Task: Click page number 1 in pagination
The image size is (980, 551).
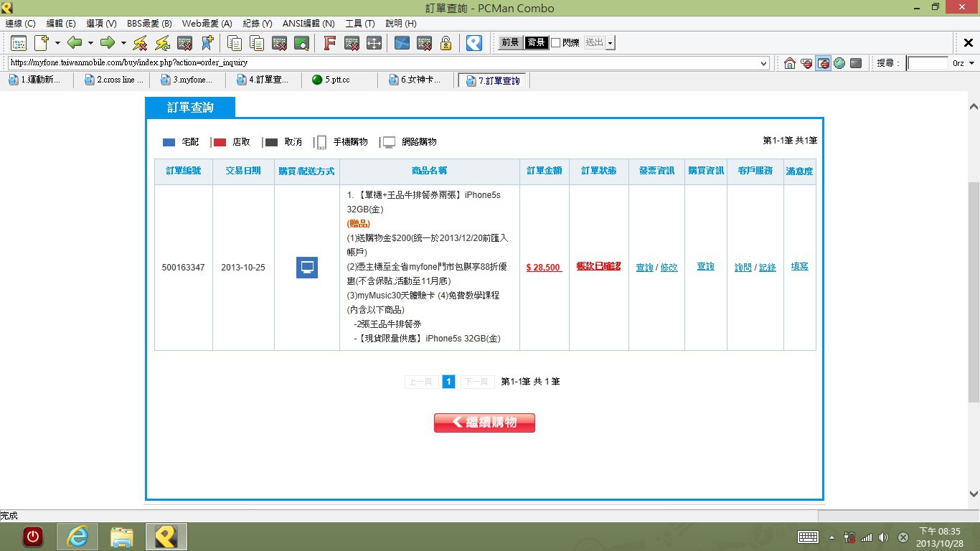Action: point(448,382)
